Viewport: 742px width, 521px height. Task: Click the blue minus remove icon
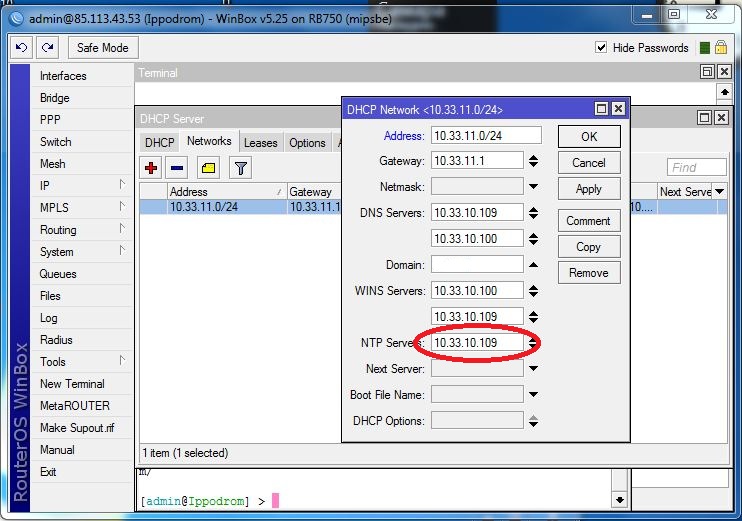tap(177, 168)
